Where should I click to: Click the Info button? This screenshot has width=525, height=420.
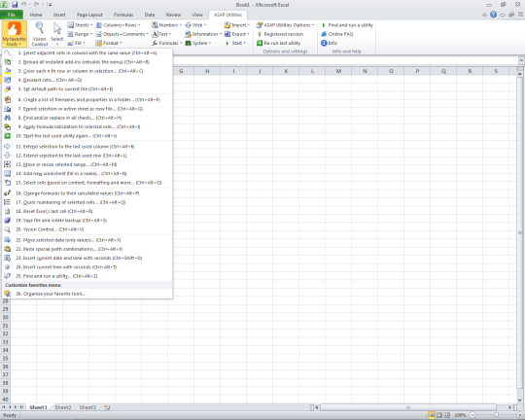coord(330,43)
